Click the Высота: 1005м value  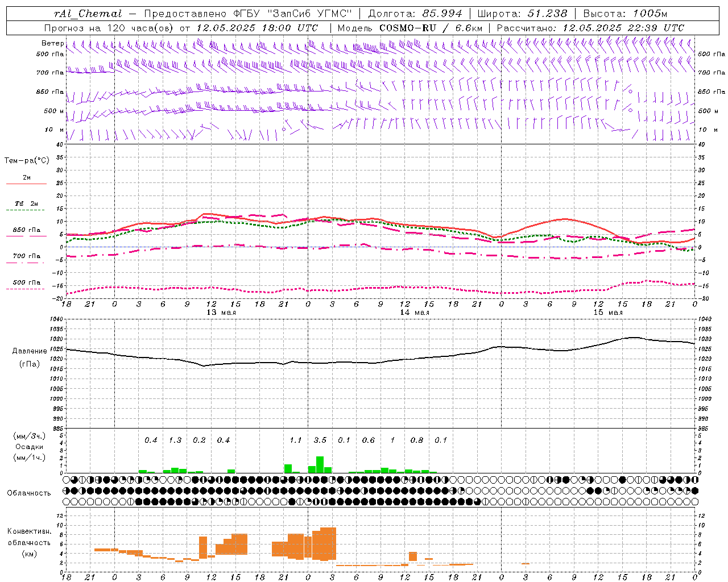click(x=625, y=14)
